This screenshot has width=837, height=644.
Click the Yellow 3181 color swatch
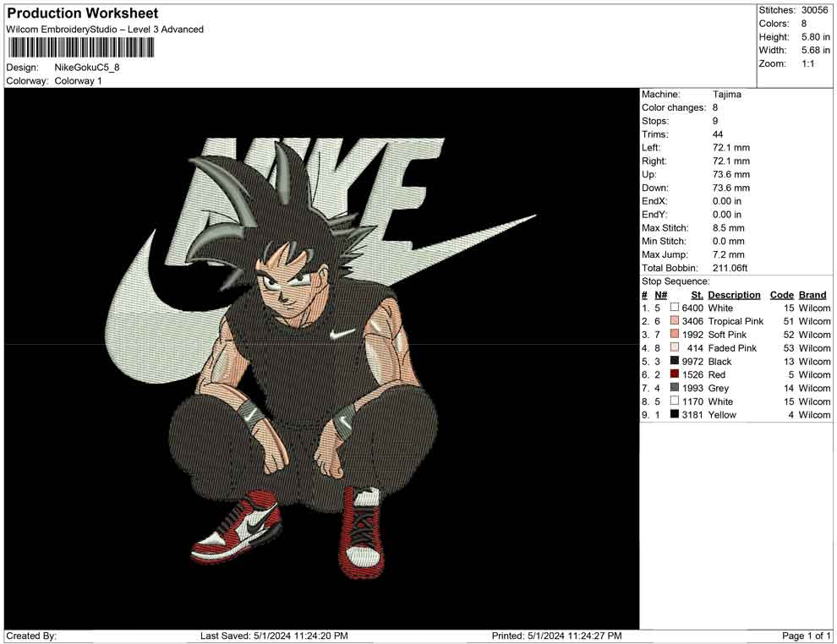tap(675, 414)
